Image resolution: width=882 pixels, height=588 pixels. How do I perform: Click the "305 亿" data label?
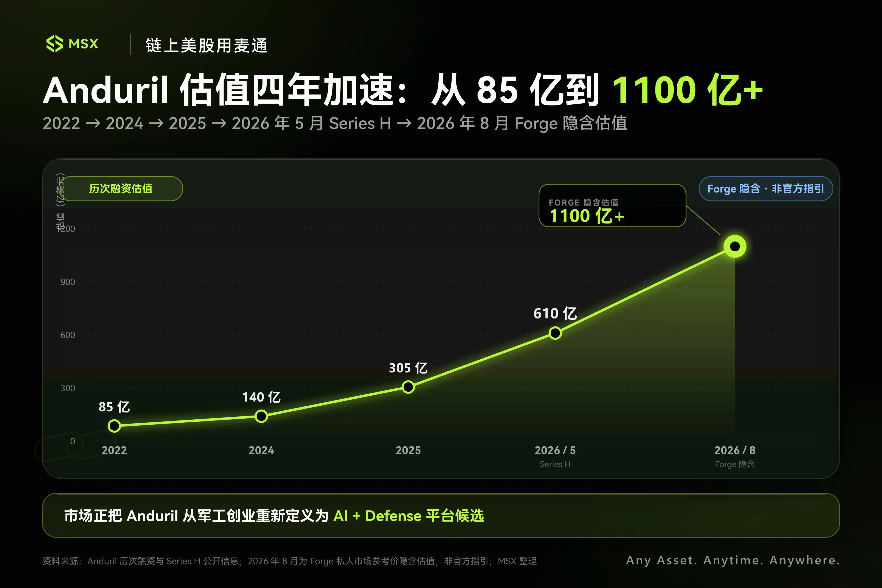[408, 368]
